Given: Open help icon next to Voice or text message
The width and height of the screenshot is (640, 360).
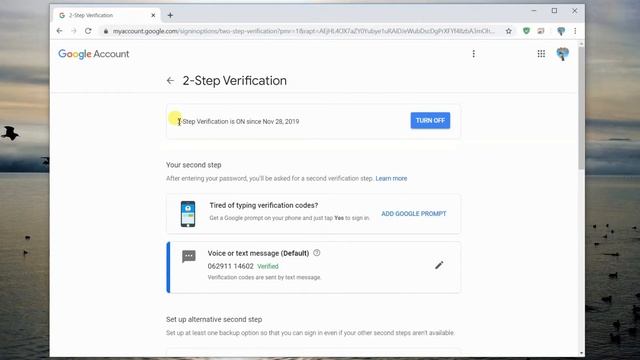Looking at the screenshot, I should click(x=317, y=253).
